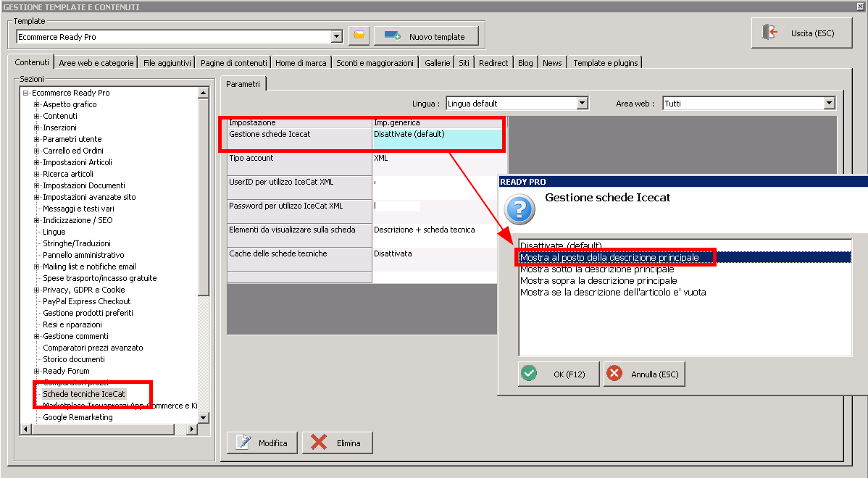Click Descrizione + scheda tecnica value
This screenshot has height=478, width=868.
coord(435,235)
